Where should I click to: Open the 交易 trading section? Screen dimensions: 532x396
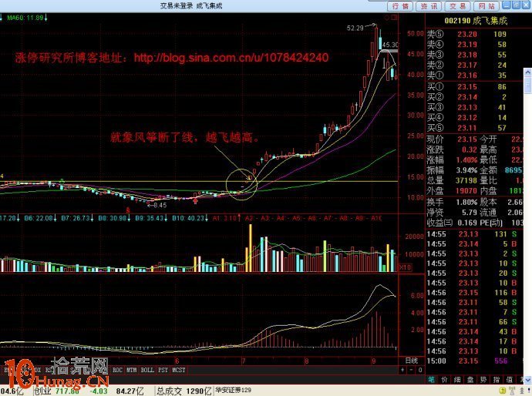(458, 5)
